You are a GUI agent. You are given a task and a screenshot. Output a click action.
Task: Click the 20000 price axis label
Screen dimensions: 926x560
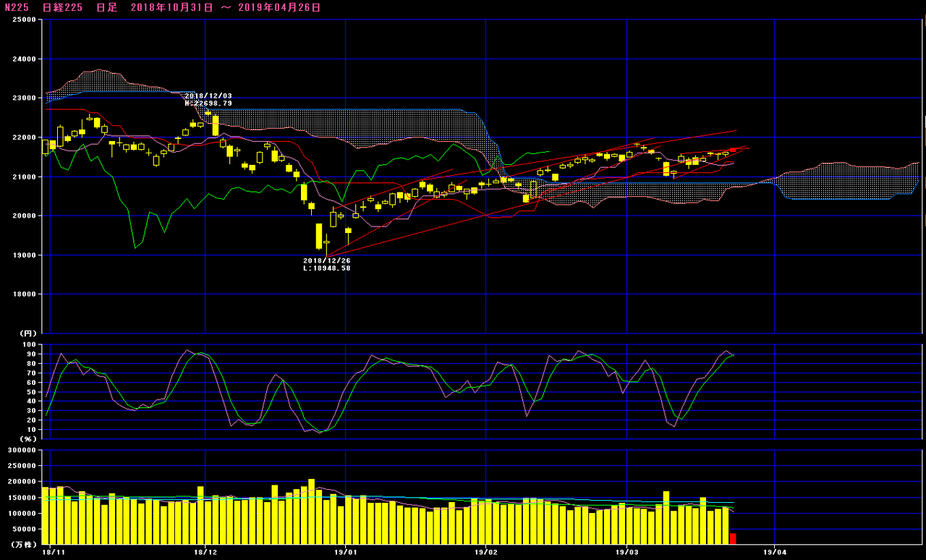[x=25, y=216]
